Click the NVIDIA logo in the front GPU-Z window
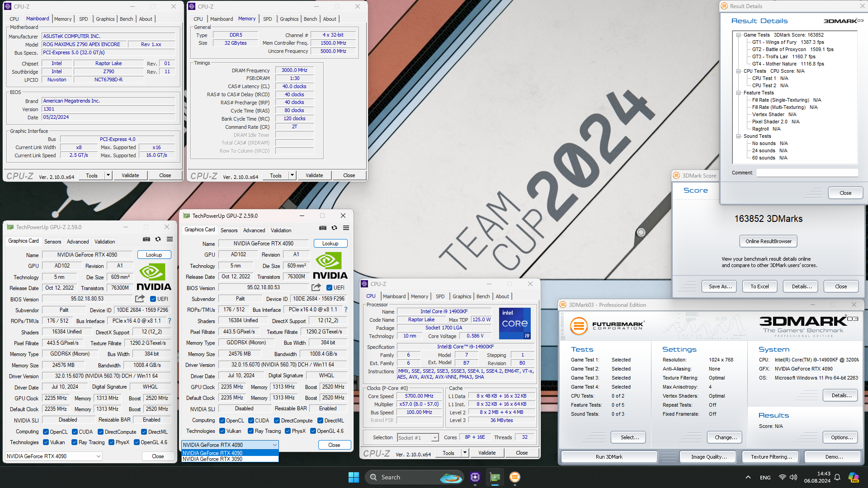 pyautogui.click(x=330, y=266)
